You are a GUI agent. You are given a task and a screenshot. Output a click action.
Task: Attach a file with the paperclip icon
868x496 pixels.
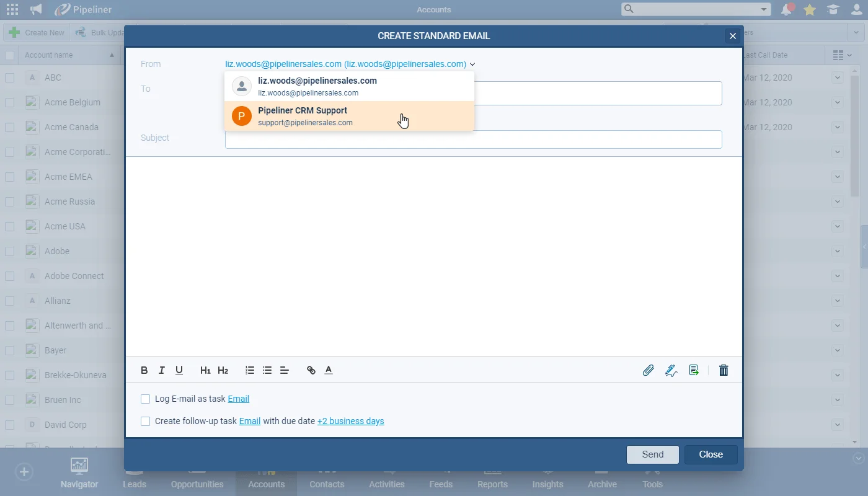[x=648, y=370]
